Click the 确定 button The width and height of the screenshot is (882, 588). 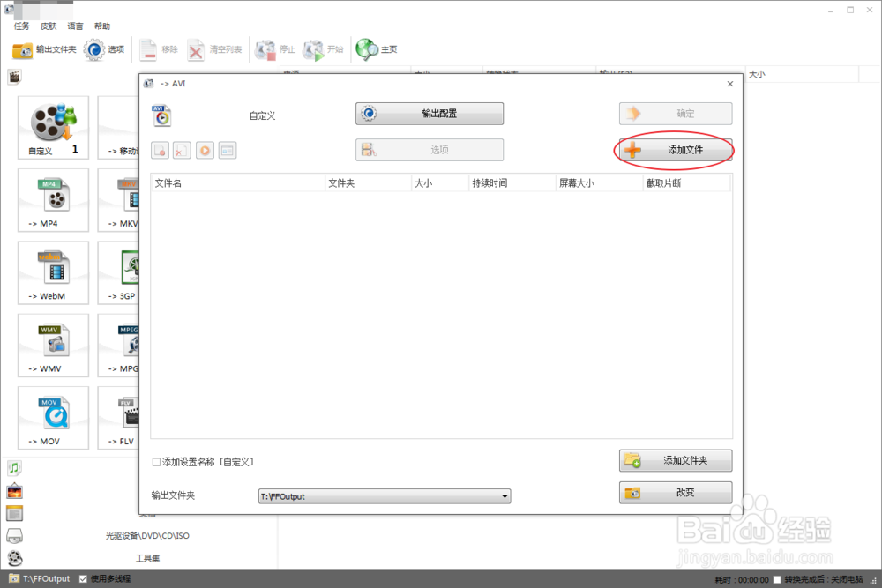coord(676,114)
